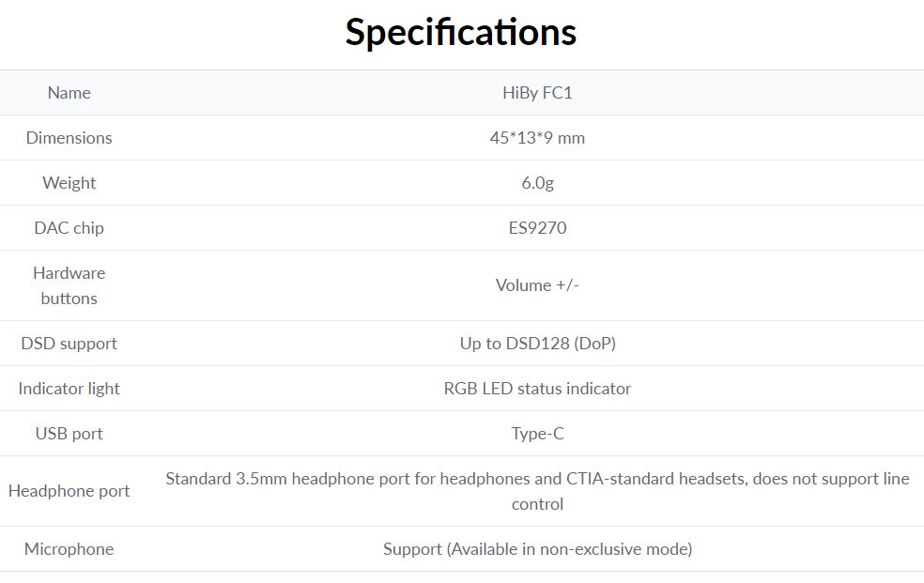Image resolution: width=924 pixels, height=583 pixels.
Task: Click the DSD support row label
Action: 69,344
